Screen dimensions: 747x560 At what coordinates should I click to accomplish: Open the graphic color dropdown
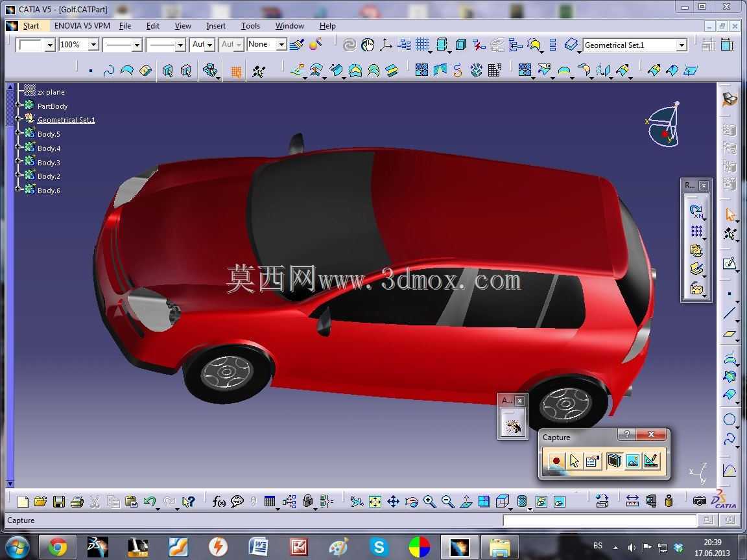(x=49, y=45)
